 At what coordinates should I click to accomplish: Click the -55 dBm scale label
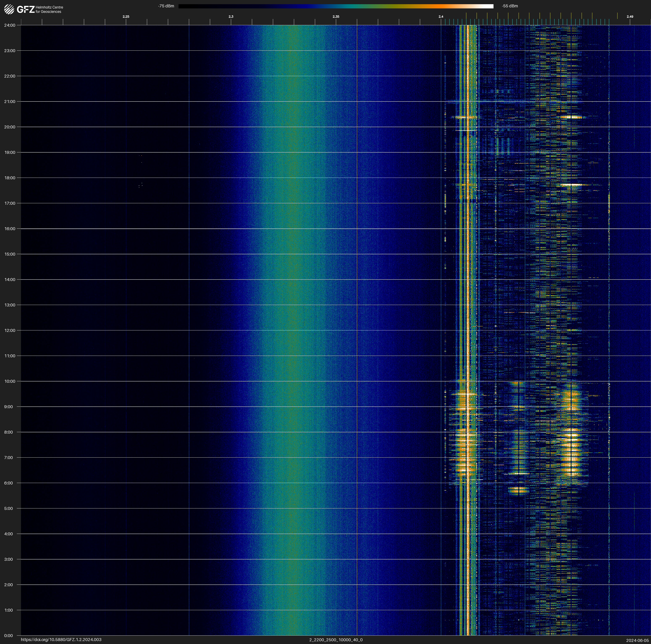coord(510,6)
